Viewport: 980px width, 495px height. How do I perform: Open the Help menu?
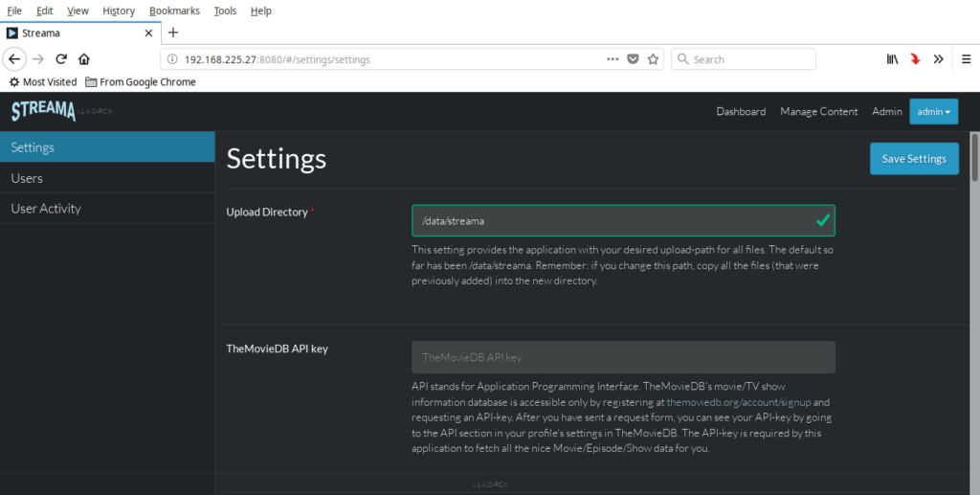click(x=260, y=11)
